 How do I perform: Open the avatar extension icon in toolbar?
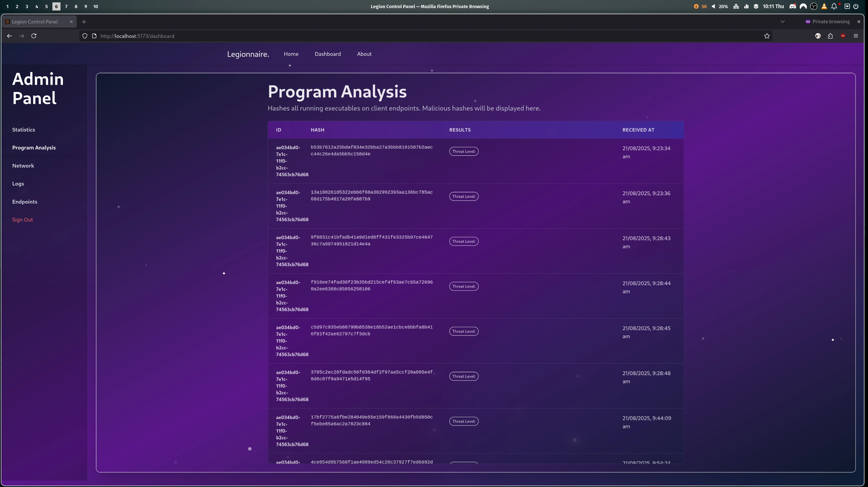pos(818,36)
